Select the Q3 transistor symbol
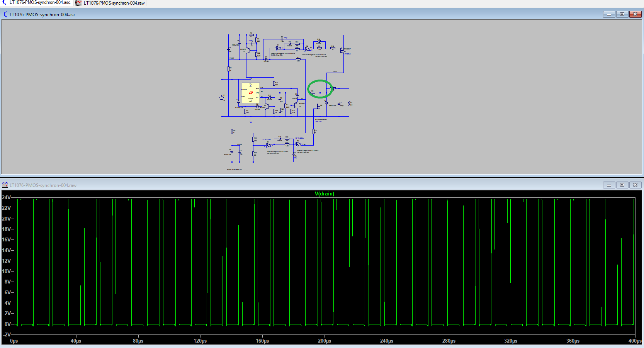The height and width of the screenshot is (348, 644). pyautogui.click(x=267, y=106)
